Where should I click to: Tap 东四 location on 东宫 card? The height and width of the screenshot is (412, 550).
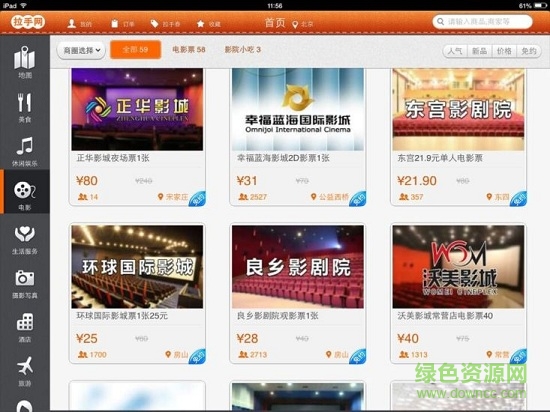(498, 197)
